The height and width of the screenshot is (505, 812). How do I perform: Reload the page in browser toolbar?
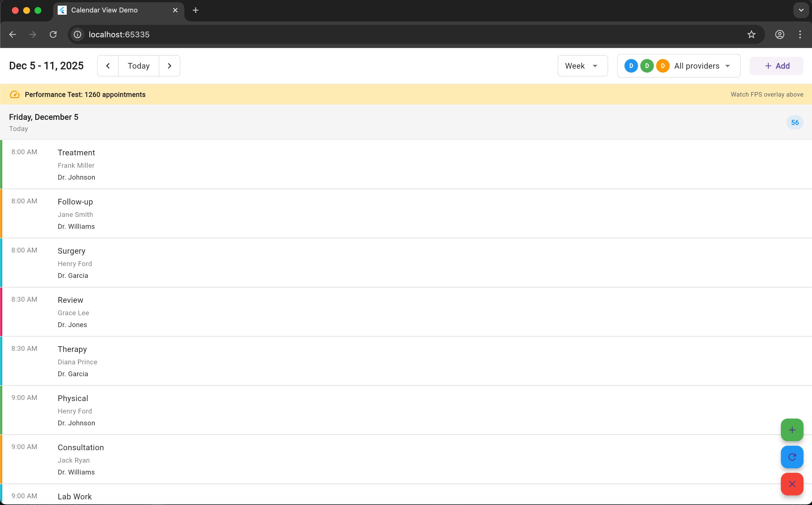(53, 34)
